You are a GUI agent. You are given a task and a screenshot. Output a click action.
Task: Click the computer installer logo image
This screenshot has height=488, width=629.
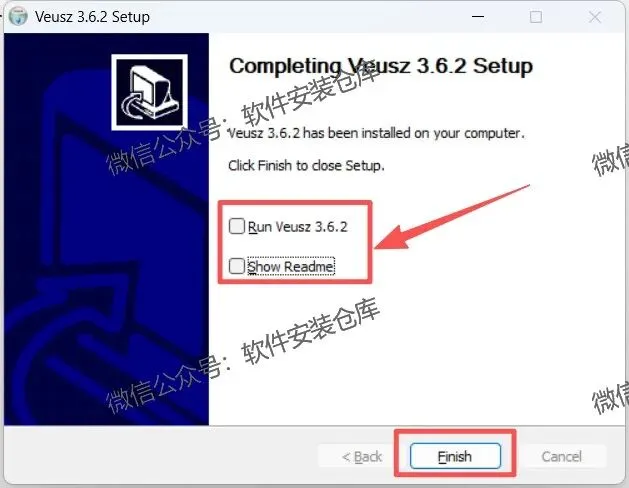click(149, 92)
